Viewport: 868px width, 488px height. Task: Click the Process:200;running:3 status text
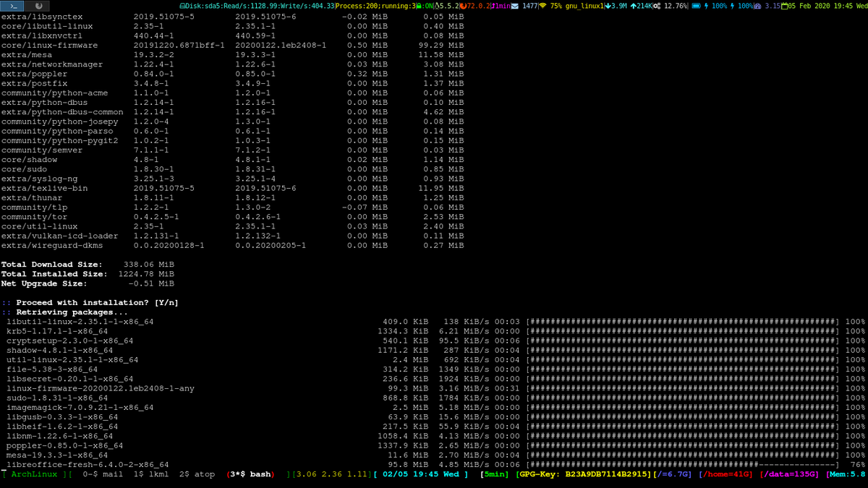point(375,6)
